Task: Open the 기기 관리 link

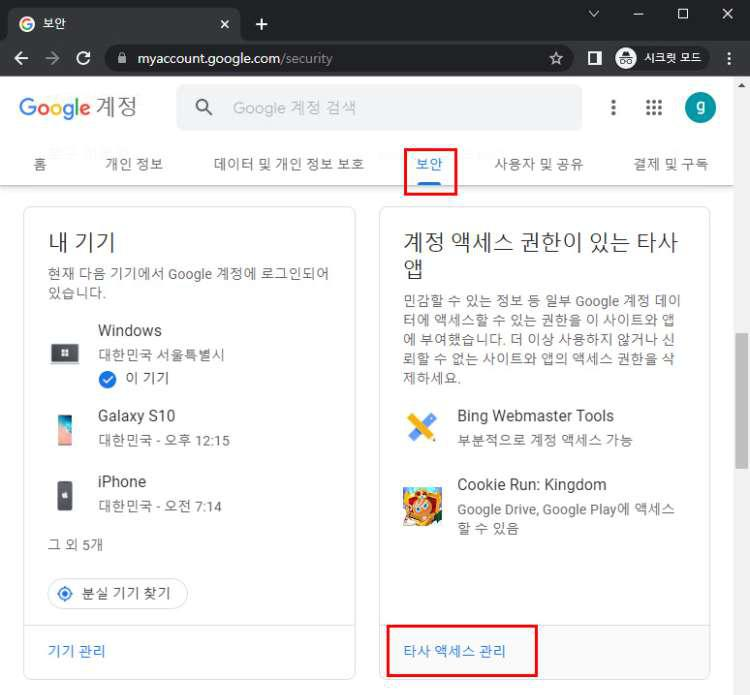Action: [x=77, y=651]
